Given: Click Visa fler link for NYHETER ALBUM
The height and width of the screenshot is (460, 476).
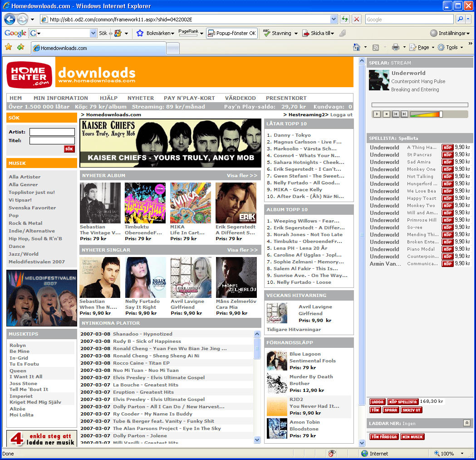Looking at the screenshot, I should click(242, 176).
